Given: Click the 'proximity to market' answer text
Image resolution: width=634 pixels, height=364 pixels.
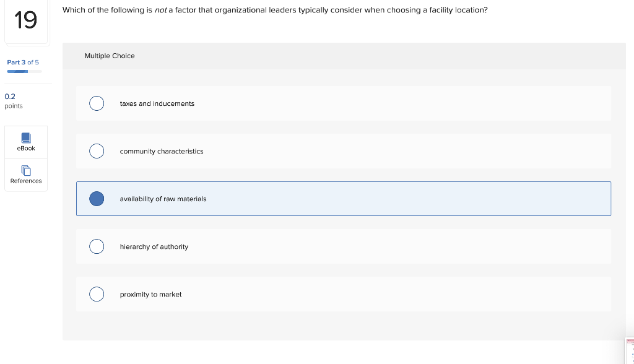Looking at the screenshot, I should tap(151, 294).
